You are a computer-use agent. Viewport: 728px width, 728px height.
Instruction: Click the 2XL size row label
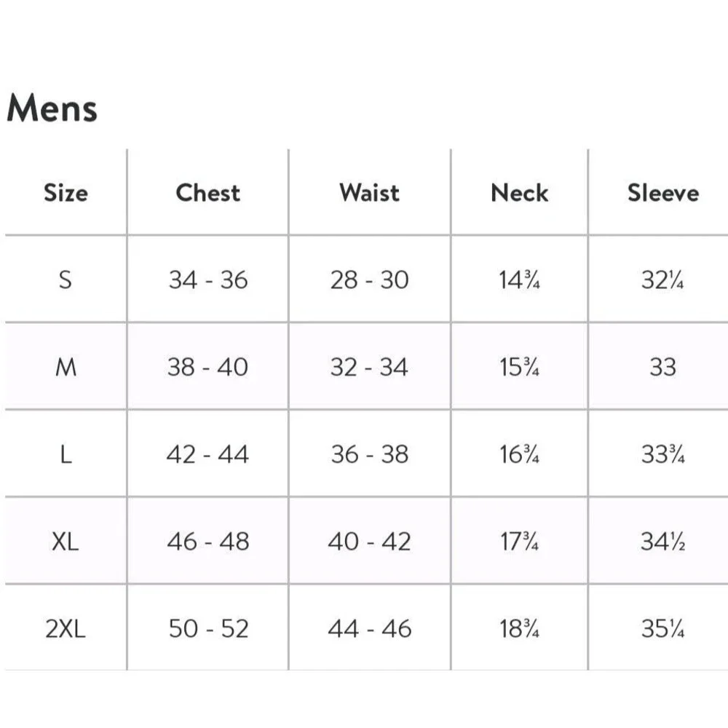[x=66, y=629]
